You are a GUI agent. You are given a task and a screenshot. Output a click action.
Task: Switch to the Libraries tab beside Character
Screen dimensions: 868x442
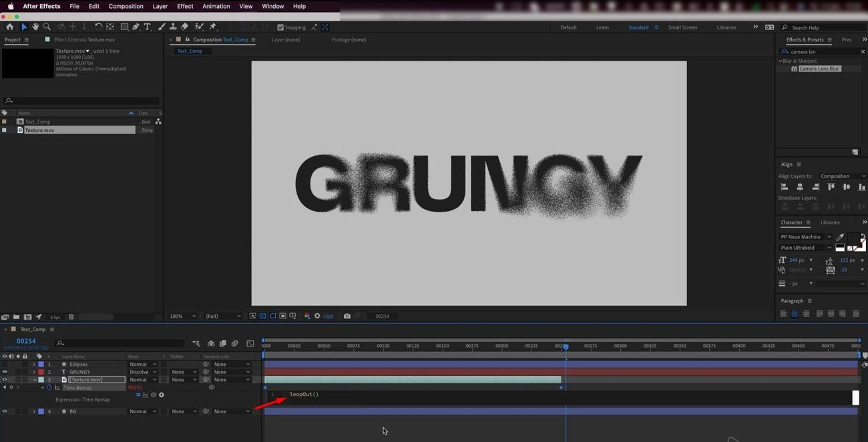point(830,222)
